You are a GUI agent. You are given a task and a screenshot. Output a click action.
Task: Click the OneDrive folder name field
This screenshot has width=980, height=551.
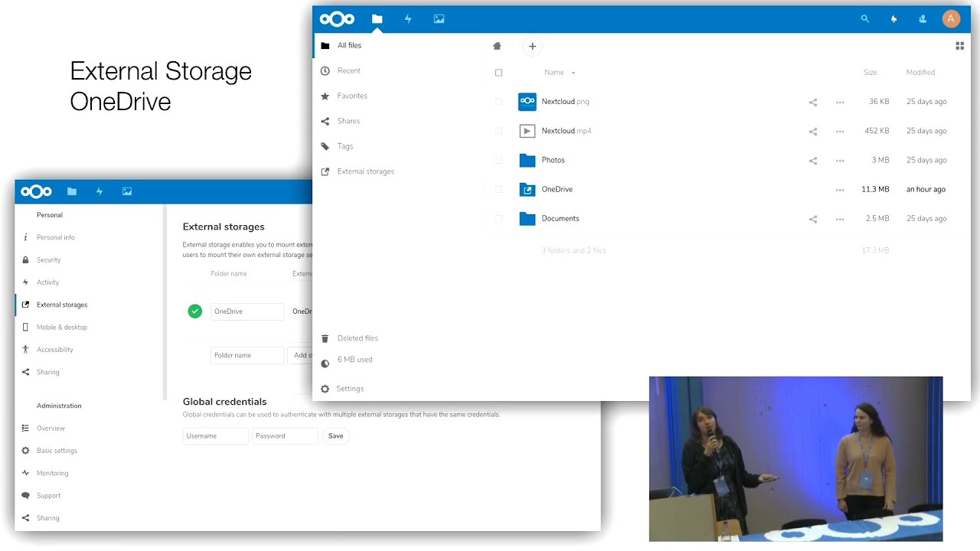pos(247,311)
